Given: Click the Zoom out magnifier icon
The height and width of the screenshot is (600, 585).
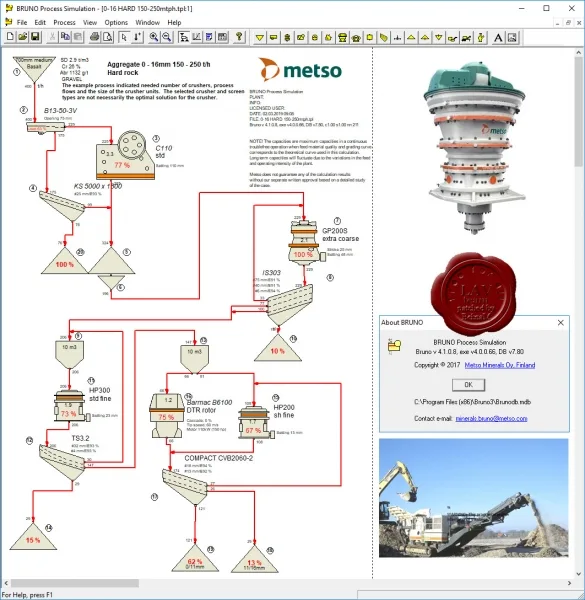Looking at the screenshot, I should click(167, 37).
